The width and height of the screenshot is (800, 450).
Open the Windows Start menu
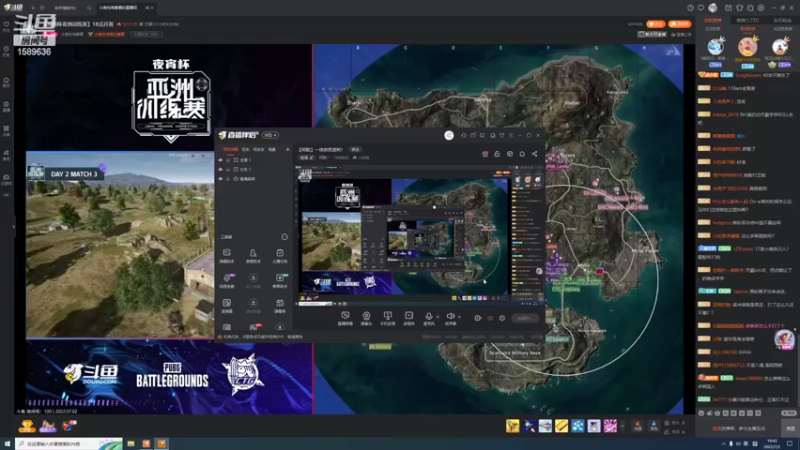[7, 444]
